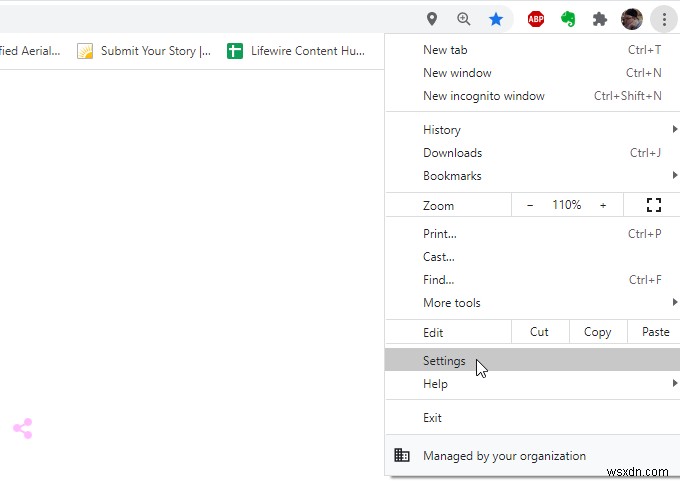Open Settings from the Chrome menu

444,361
